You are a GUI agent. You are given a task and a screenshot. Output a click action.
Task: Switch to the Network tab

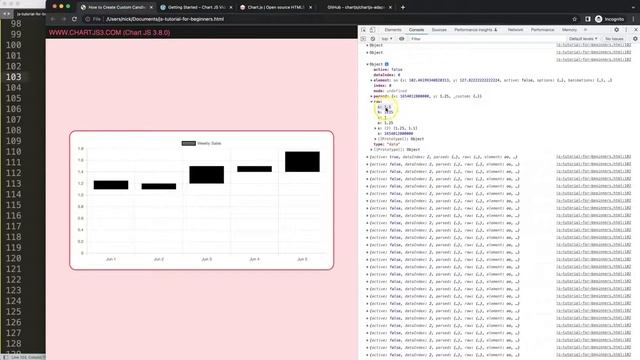coord(515,30)
